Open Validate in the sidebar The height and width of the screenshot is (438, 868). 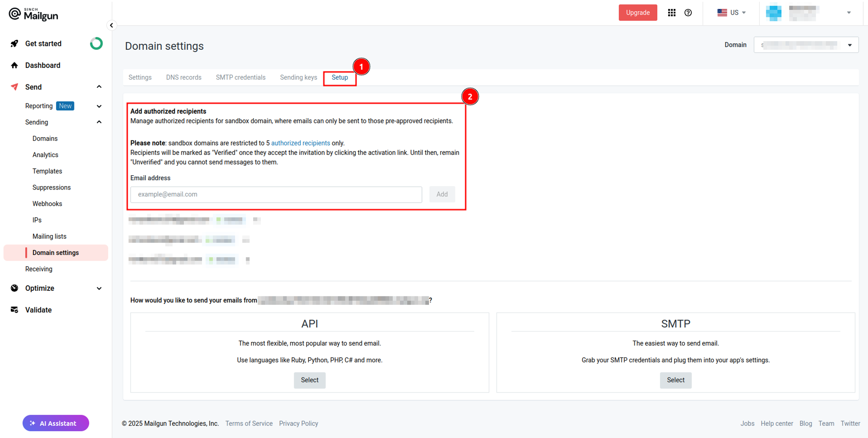click(x=39, y=310)
